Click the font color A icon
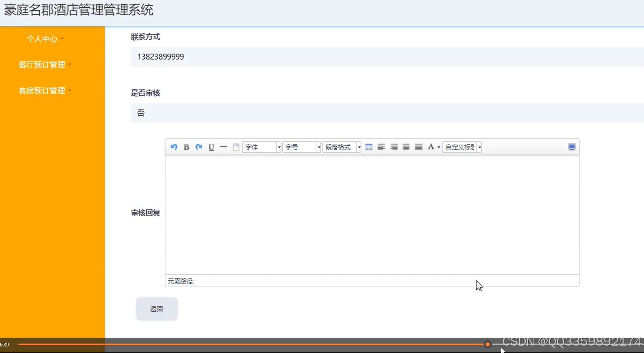 pos(431,147)
